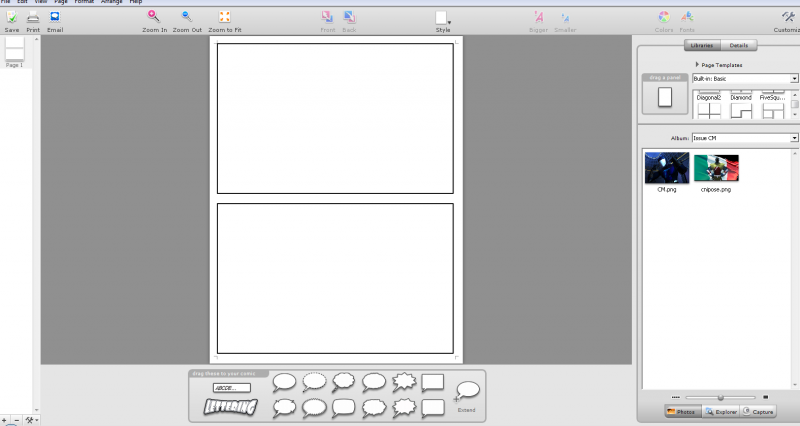This screenshot has height=426, width=800.
Task: Make text Smaller with the toolbar icon
Action: pos(565,19)
